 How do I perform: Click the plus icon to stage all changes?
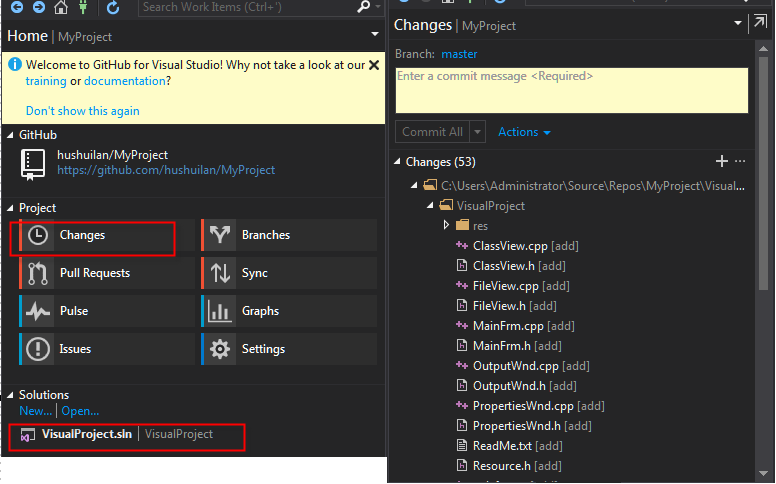(722, 161)
